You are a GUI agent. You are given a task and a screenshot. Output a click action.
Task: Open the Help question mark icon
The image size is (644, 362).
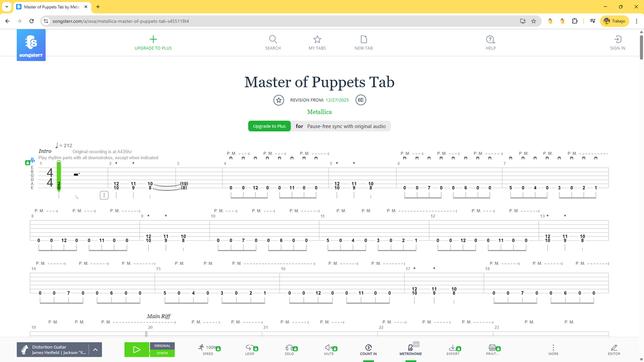click(x=491, y=39)
